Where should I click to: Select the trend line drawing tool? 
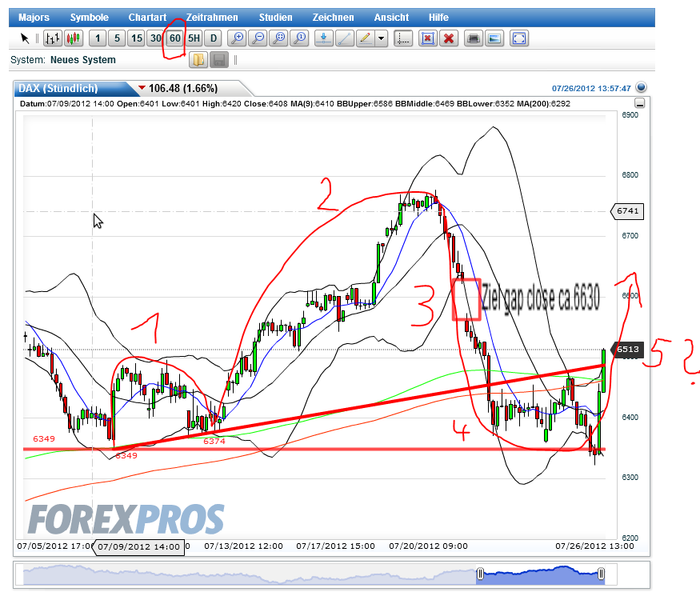click(x=344, y=38)
